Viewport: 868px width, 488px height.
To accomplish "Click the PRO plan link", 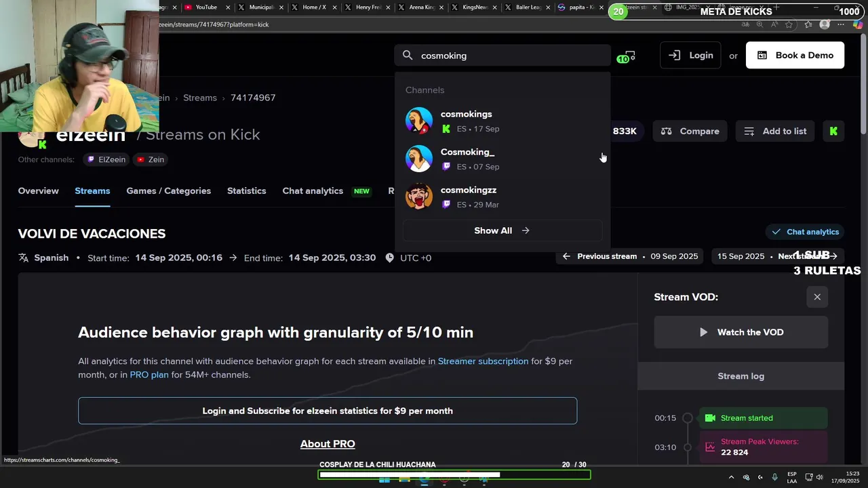I will point(149,375).
